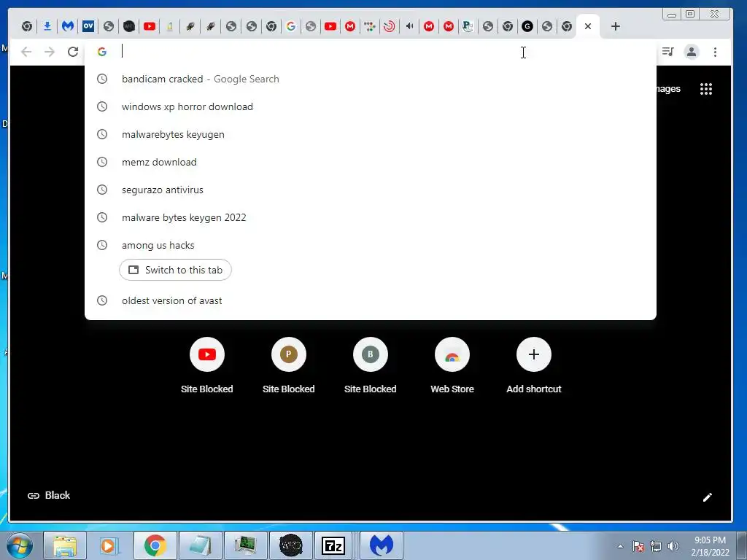Select suggestion 'oldest version of avast'

pyautogui.click(x=370, y=300)
